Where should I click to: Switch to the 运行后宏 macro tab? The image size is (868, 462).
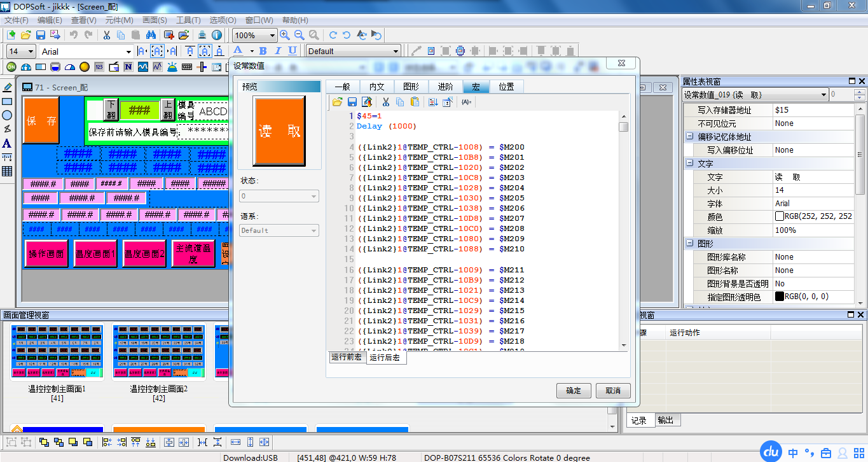pos(385,358)
